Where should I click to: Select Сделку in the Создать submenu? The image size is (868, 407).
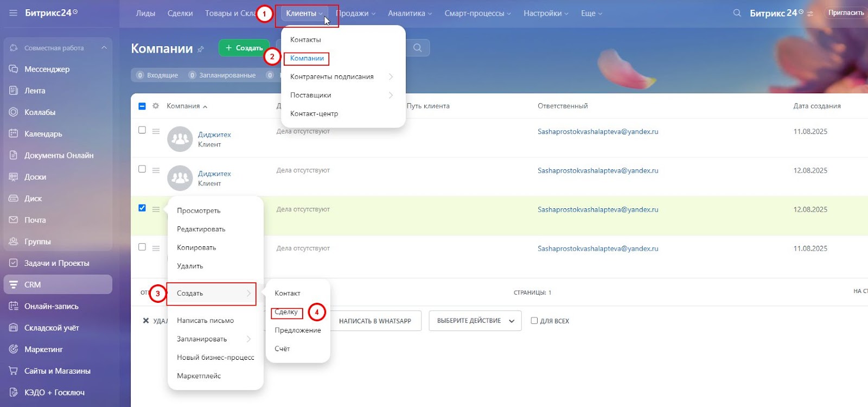286,312
